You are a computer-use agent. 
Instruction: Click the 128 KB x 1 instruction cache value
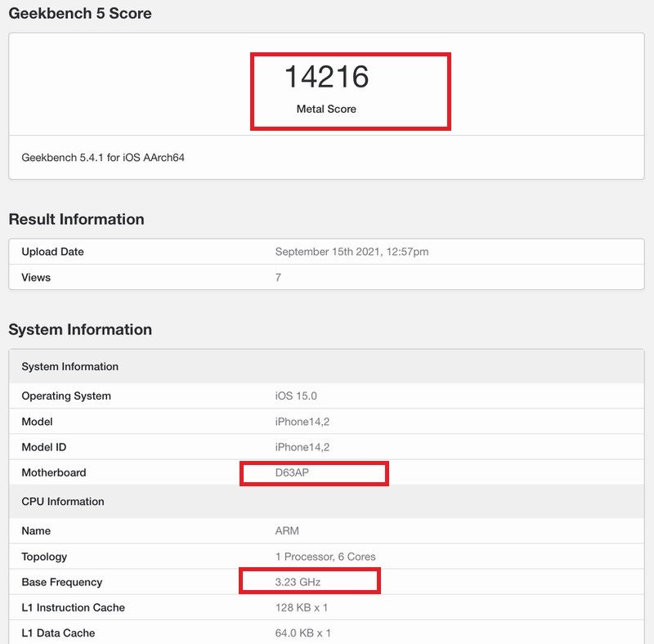tap(302, 607)
